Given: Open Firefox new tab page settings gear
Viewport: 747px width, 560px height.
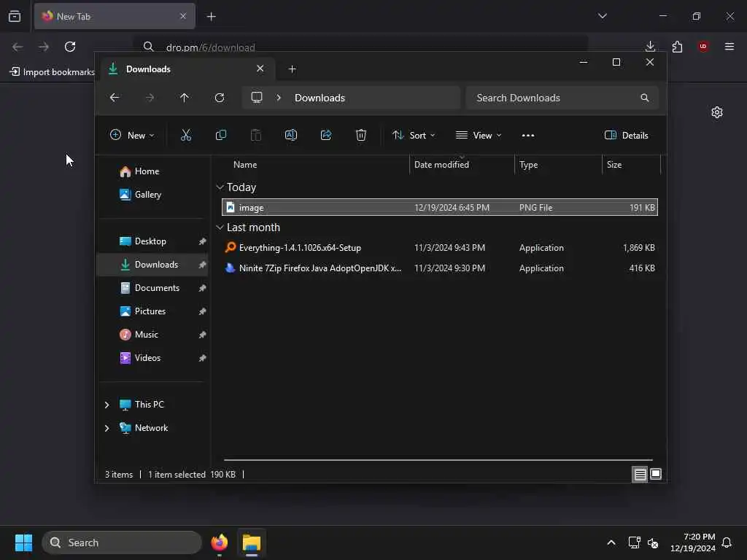Looking at the screenshot, I should coord(717,112).
